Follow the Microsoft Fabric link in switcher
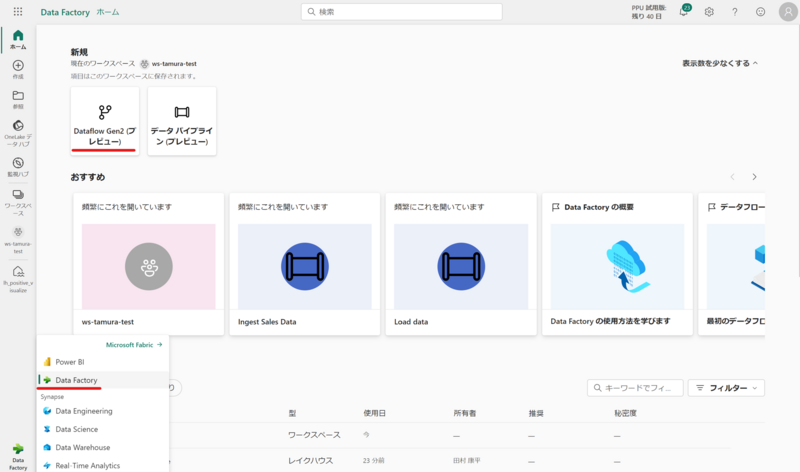Image resolution: width=800 pixels, height=472 pixels. tap(134, 345)
